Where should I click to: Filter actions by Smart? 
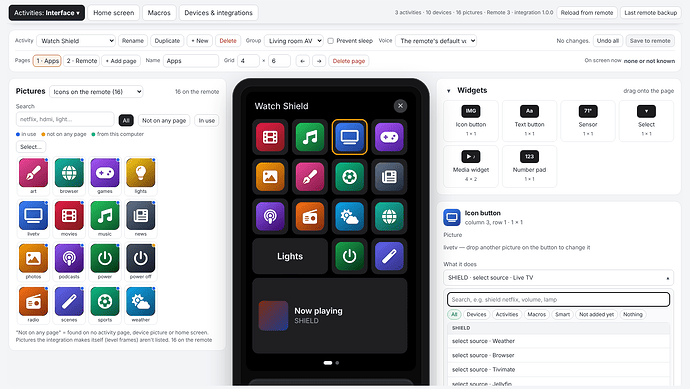[x=562, y=314]
